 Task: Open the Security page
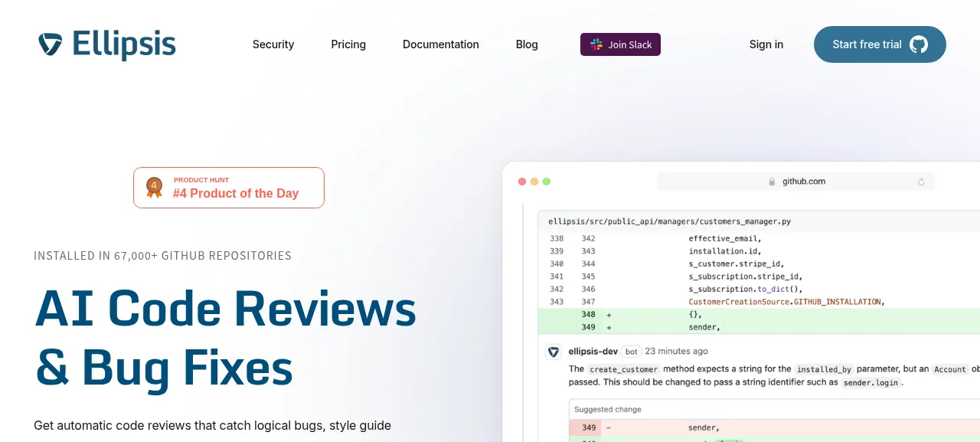pyautogui.click(x=273, y=44)
